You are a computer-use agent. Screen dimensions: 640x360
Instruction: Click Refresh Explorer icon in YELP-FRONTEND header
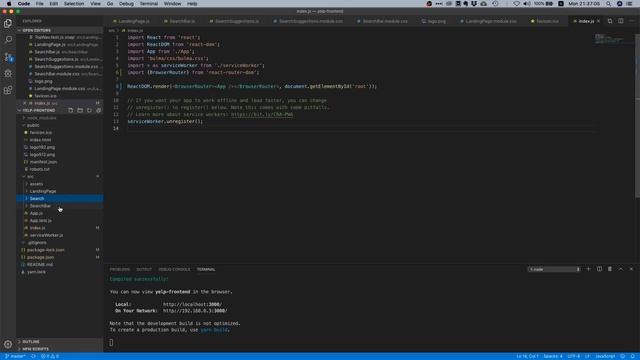(89, 110)
